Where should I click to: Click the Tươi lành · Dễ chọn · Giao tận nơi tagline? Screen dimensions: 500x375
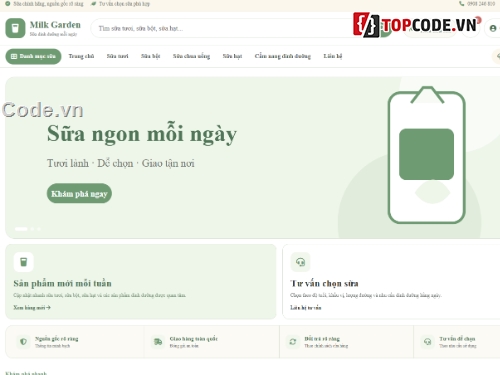pos(121,163)
